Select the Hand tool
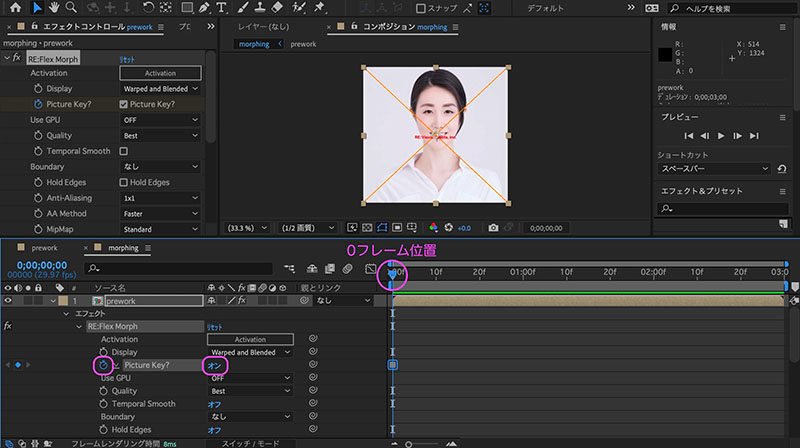The width and height of the screenshot is (800, 448). 54,7
